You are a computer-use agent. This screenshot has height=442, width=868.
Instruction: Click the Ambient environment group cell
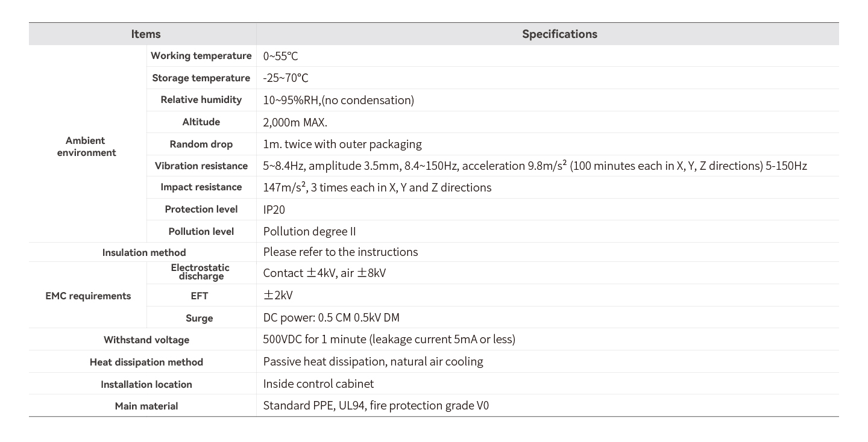pyautogui.click(x=87, y=147)
